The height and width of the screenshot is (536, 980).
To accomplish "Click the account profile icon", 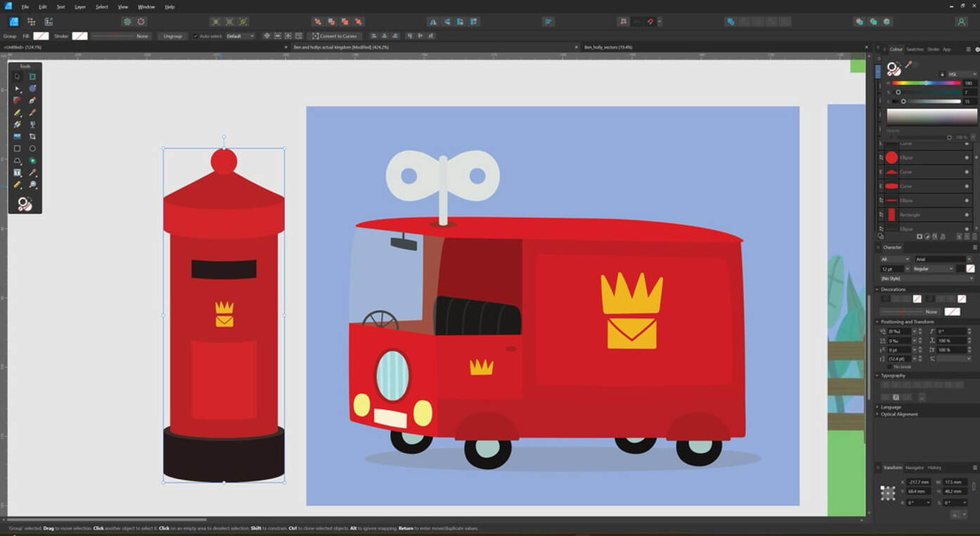I will (x=961, y=22).
